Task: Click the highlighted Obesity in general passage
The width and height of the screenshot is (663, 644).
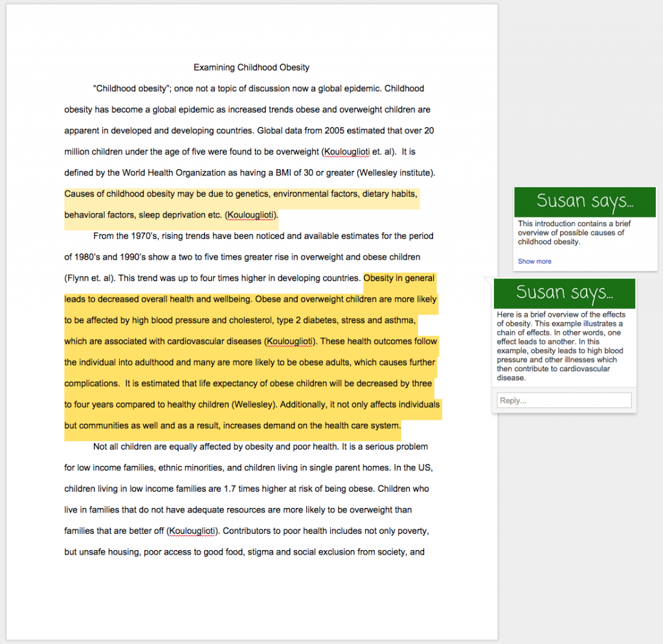Action: tap(399, 278)
